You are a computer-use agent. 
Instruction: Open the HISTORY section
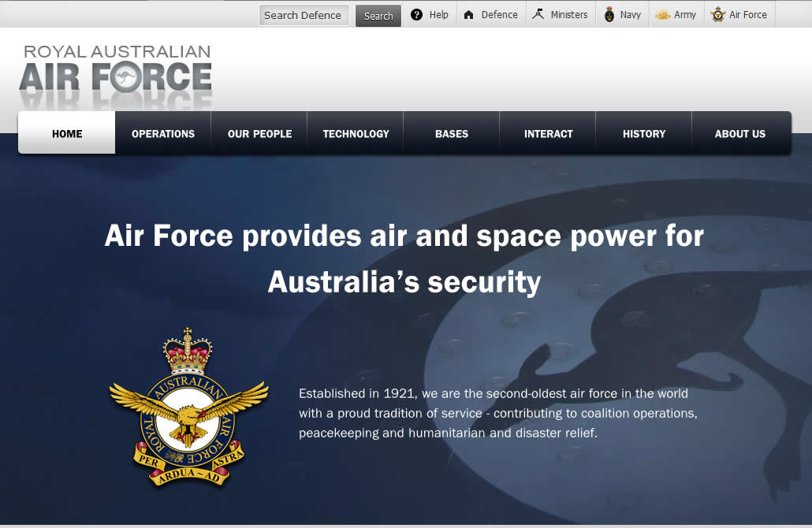[643, 133]
